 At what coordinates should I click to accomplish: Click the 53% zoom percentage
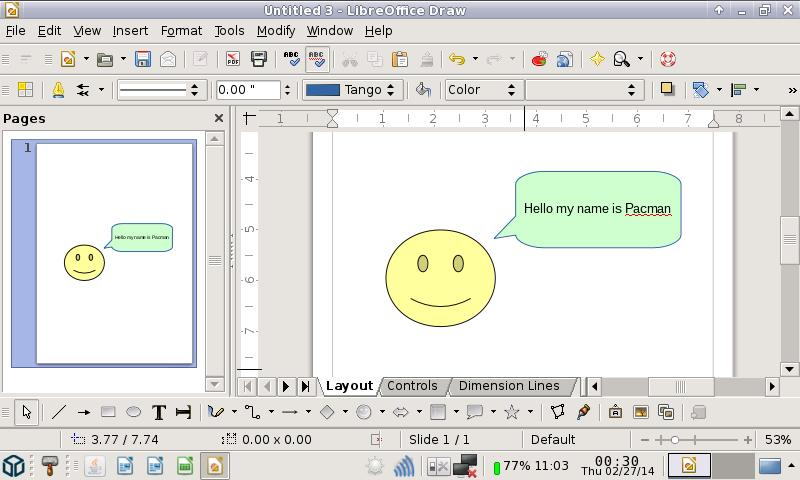click(x=778, y=440)
